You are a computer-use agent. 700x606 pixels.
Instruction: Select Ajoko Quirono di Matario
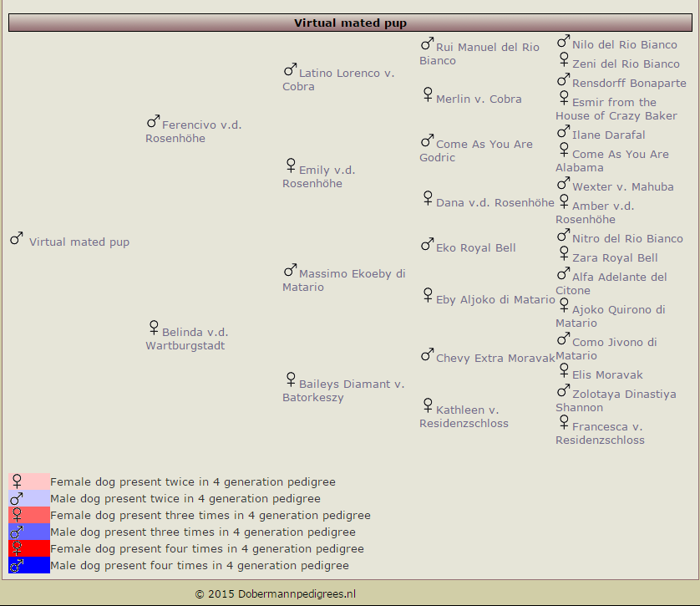(611, 316)
